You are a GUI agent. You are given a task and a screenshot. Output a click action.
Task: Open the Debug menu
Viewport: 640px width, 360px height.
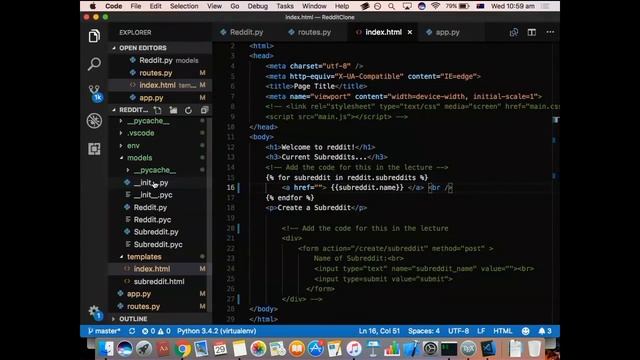tap(258, 6)
